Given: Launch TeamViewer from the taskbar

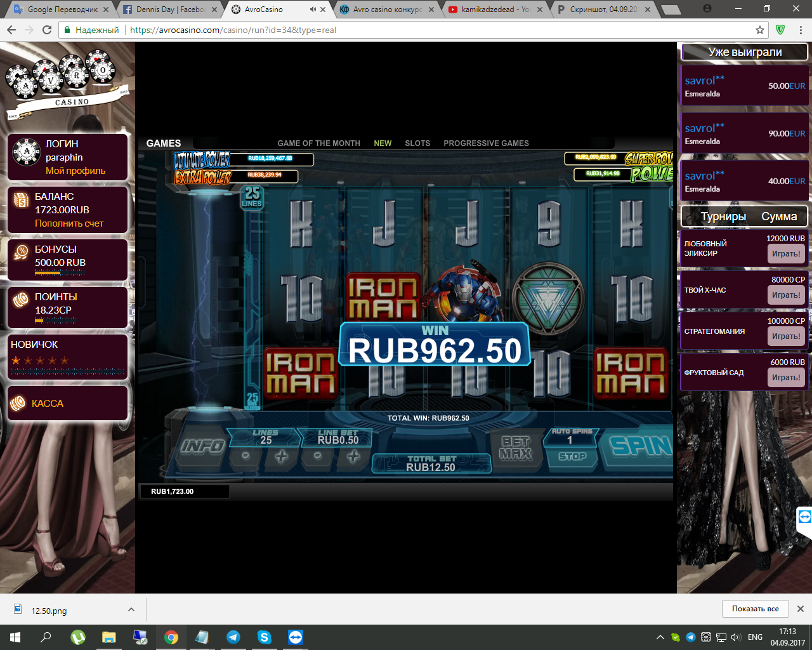Looking at the screenshot, I should (295, 637).
